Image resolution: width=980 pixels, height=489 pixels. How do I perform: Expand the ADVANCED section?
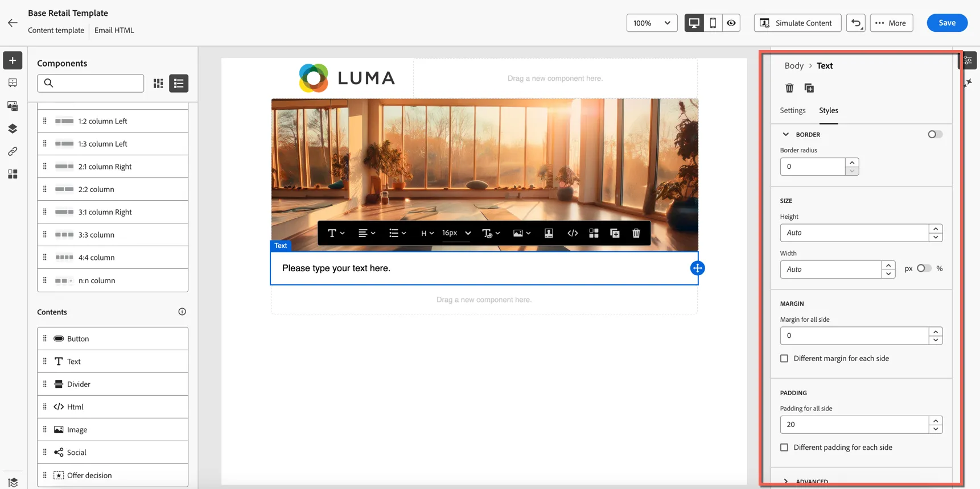(x=786, y=482)
